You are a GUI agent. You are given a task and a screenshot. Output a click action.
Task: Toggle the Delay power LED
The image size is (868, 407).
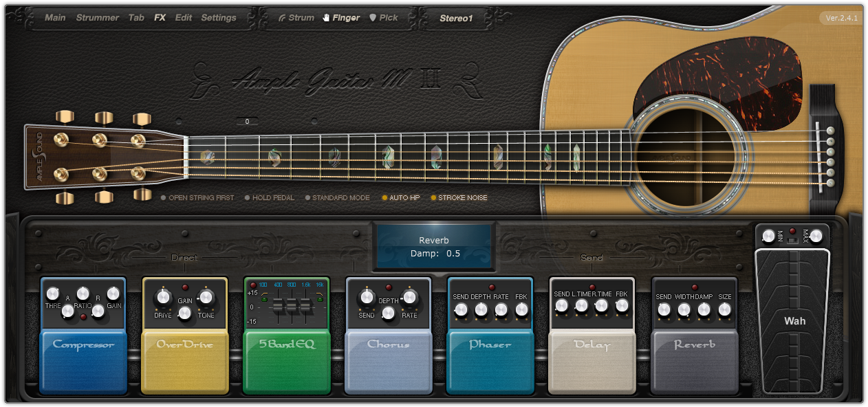click(592, 287)
